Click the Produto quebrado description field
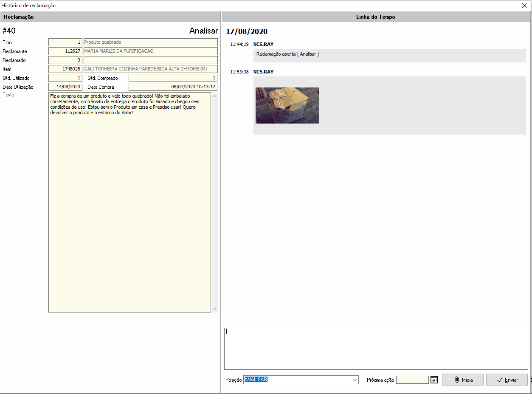The image size is (532, 394). click(x=151, y=42)
